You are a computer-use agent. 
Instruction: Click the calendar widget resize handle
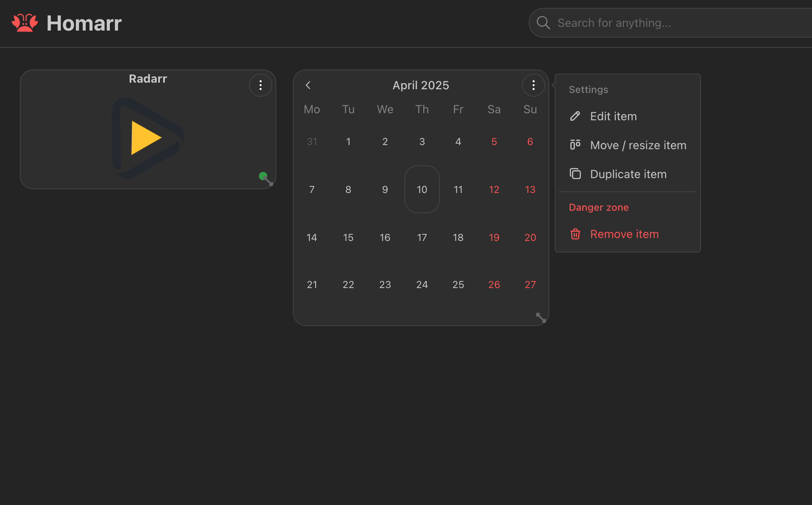[x=541, y=317]
